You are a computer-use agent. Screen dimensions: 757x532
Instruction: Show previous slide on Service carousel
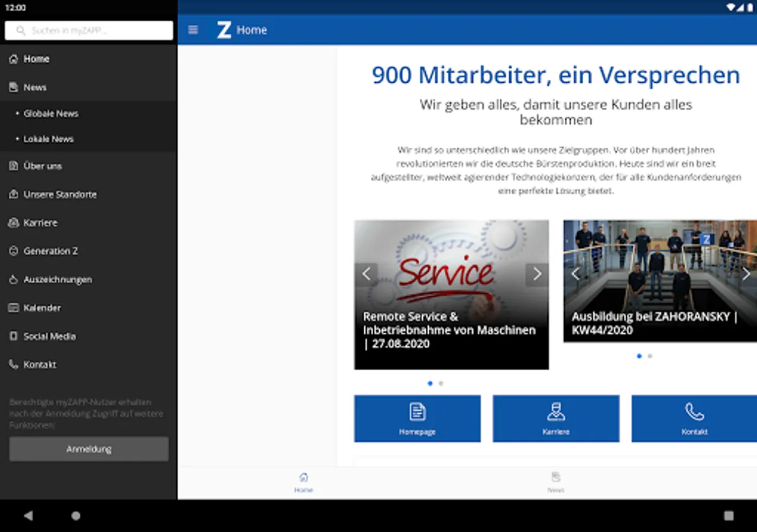click(x=366, y=274)
